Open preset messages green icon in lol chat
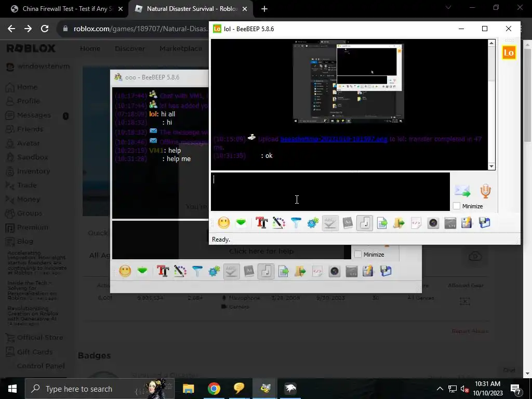The width and height of the screenshot is (532, 399). click(x=241, y=223)
